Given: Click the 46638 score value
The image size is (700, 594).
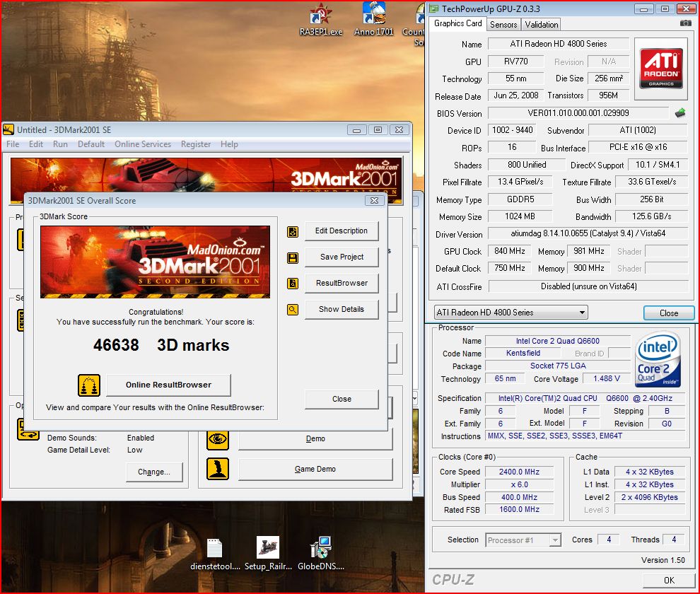Looking at the screenshot, I should [116, 345].
